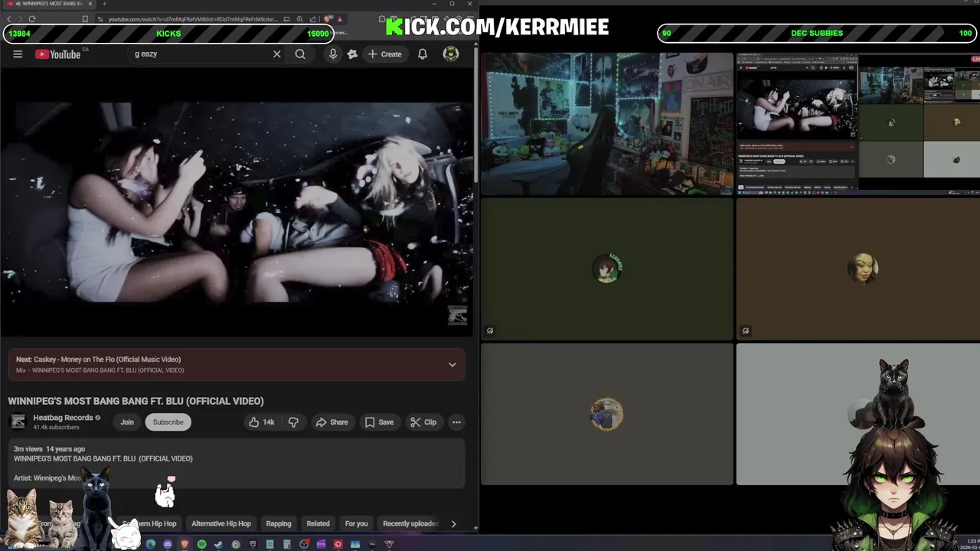Screen dimensions: 980x551
Task: Join the Heatbag Records channel membership
Action: pyautogui.click(x=127, y=422)
